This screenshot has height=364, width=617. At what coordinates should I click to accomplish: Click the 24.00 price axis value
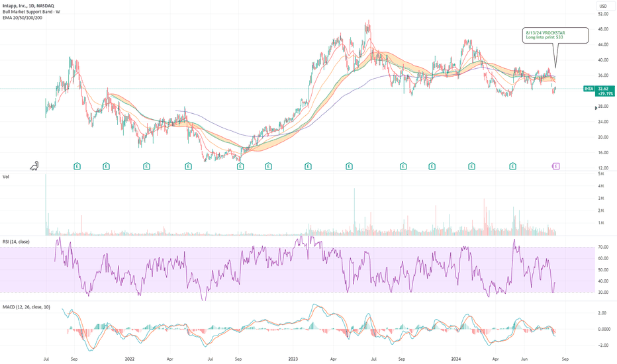tap(603, 122)
